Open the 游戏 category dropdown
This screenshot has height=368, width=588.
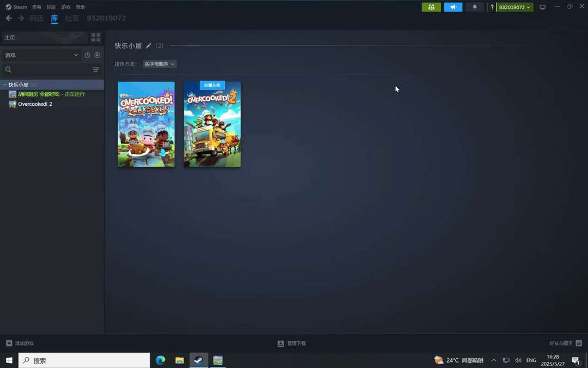(41, 55)
